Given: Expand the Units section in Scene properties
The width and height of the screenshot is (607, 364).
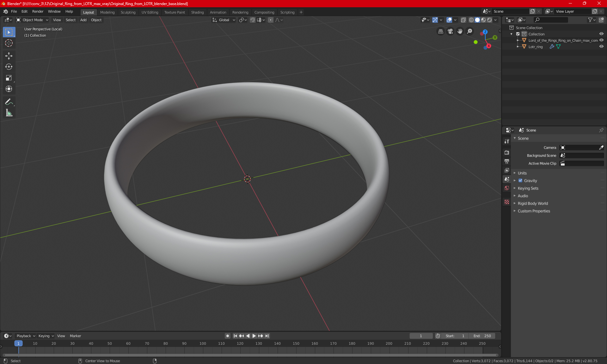Looking at the screenshot, I should click(x=522, y=173).
